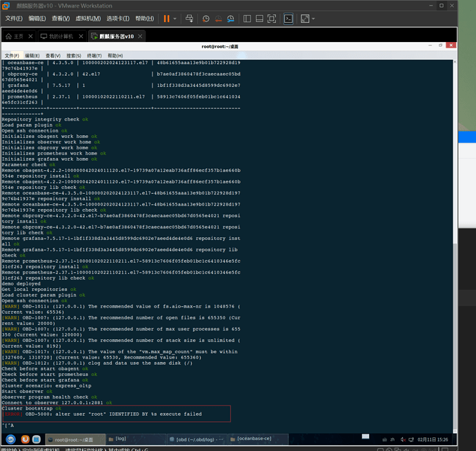The height and width of the screenshot is (451, 476).
Task: Open terminal 编辑(E) menu
Action: coord(32,56)
